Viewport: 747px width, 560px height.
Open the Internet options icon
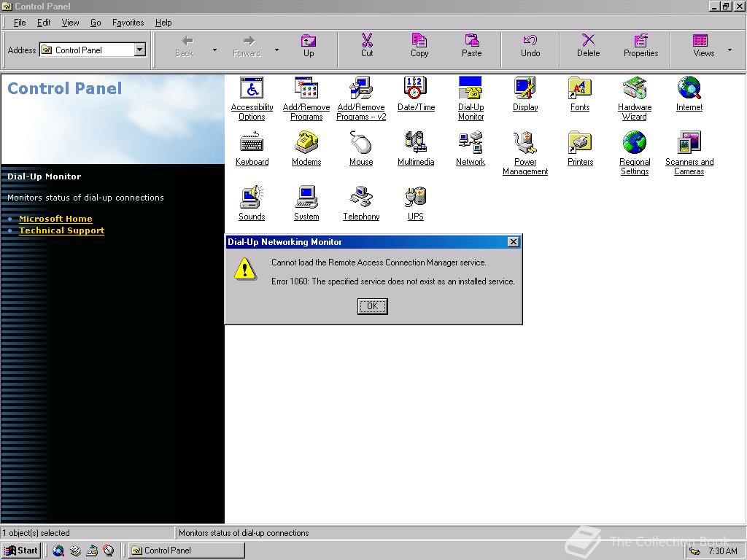tap(689, 94)
